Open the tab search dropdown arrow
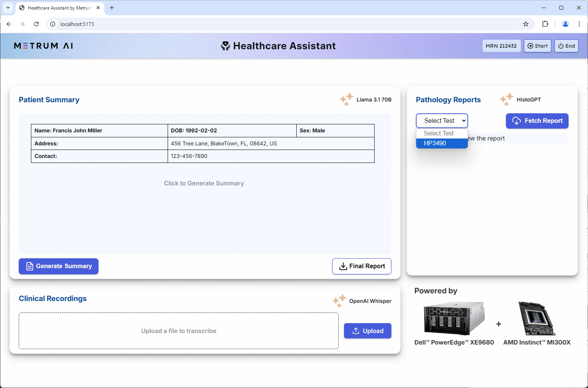The height and width of the screenshot is (388, 588). 8,8
